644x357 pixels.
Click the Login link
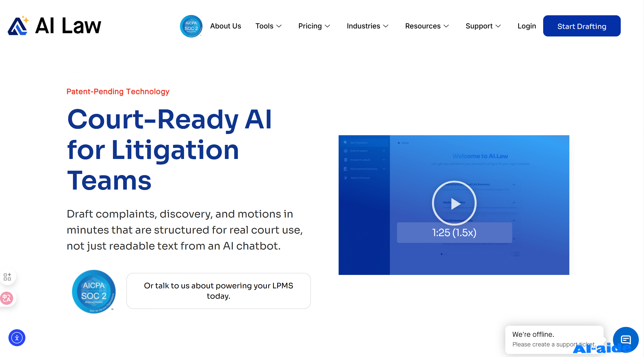click(x=526, y=26)
